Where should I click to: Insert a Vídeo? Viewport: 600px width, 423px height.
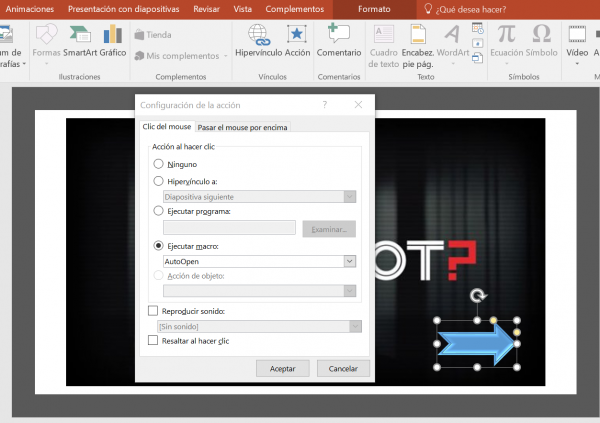[x=577, y=43]
